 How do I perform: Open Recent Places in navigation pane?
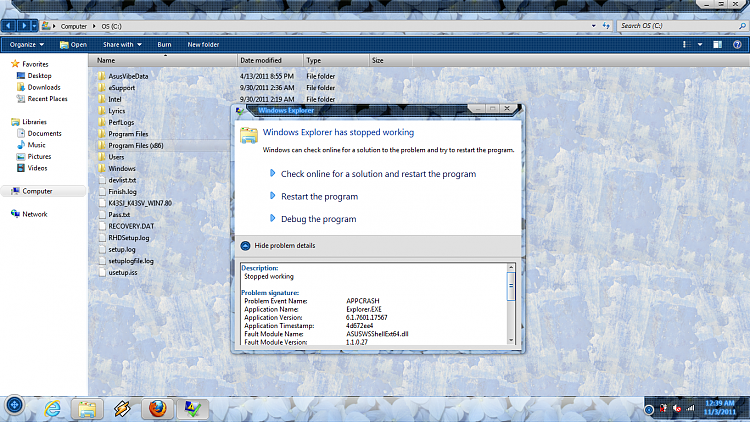pyautogui.click(x=42, y=99)
